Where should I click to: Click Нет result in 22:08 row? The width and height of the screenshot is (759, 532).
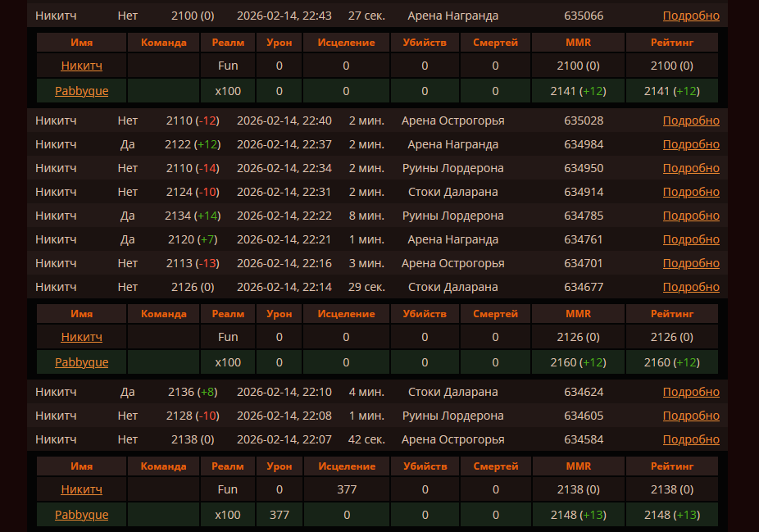pyautogui.click(x=127, y=416)
